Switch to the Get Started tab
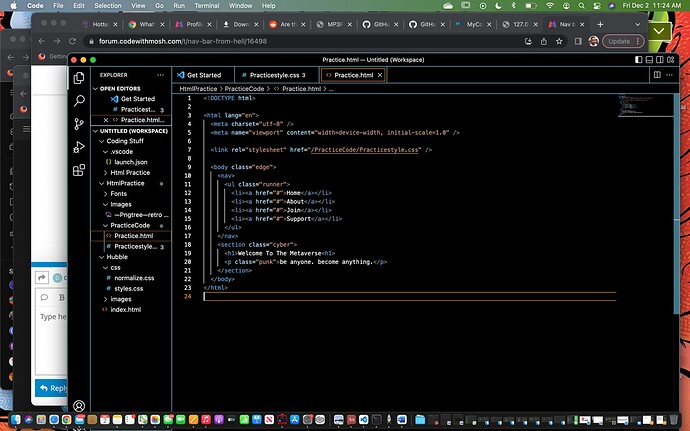 [x=203, y=75]
